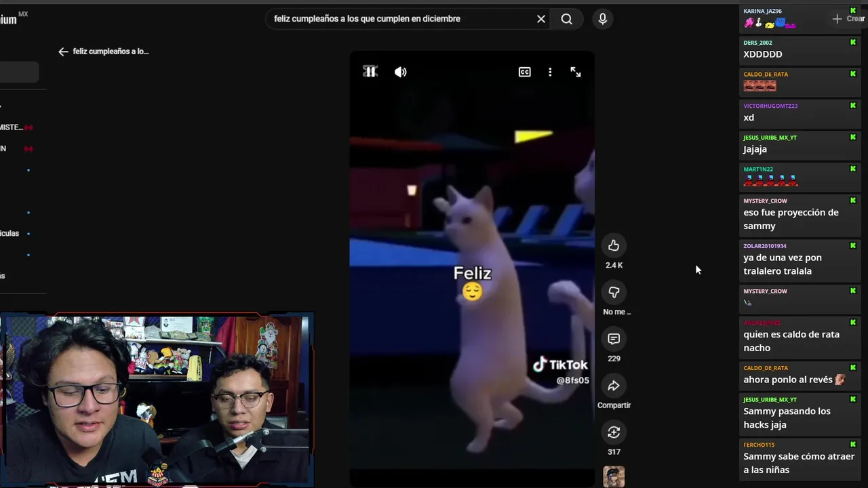Click FERCHO115 username in chat
The width and height of the screenshot is (868, 488).
click(759, 445)
